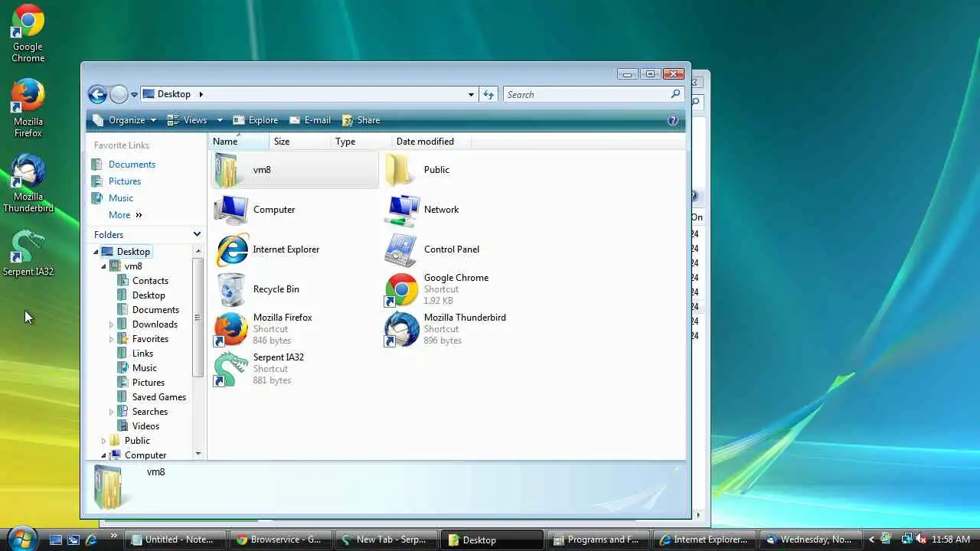Image resolution: width=980 pixels, height=551 pixels.
Task: Sort by Type column header
Action: pos(361,142)
